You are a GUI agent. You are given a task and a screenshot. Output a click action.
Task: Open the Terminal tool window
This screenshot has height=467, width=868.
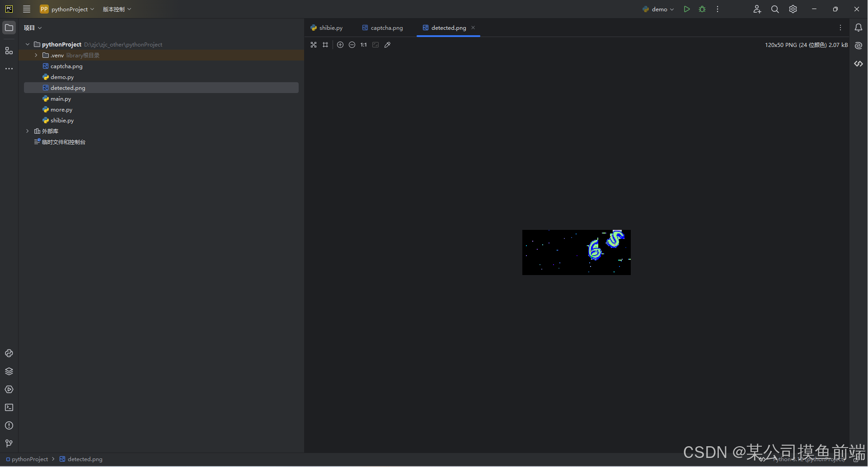(x=9, y=407)
